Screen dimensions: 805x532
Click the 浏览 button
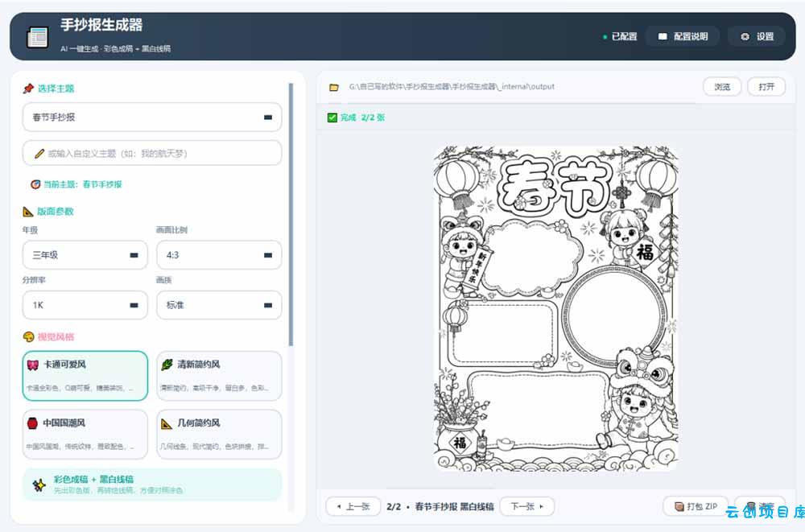pos(722,87)
